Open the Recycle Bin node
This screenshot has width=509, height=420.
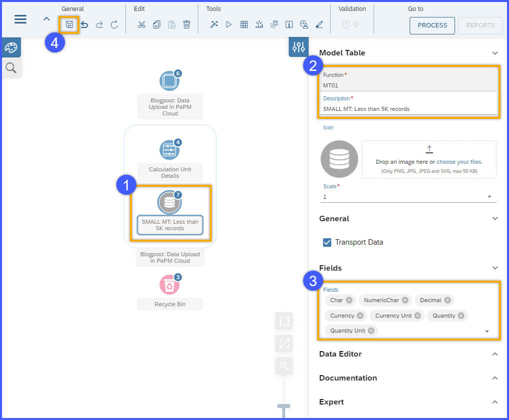pos(169,285)
